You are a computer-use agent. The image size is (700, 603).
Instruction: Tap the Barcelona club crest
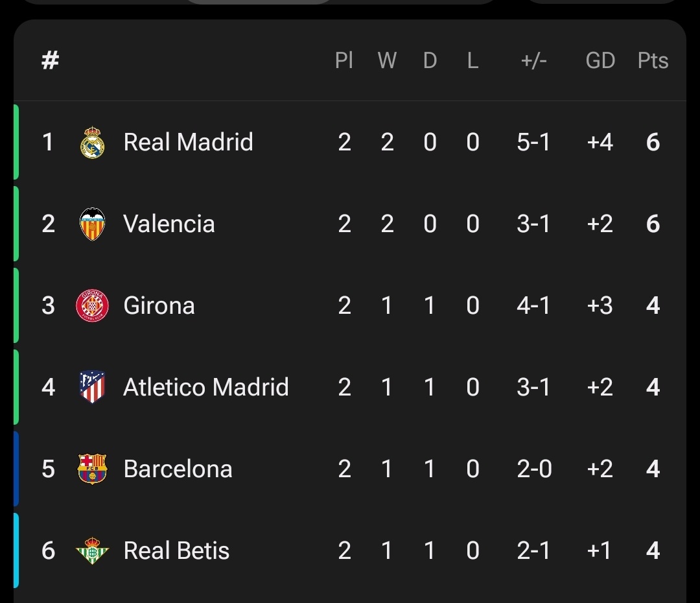click(92, 469)
